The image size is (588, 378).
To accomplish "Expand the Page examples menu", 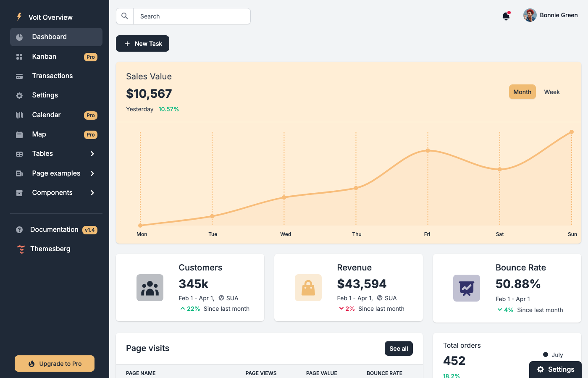I will point(56,173).
